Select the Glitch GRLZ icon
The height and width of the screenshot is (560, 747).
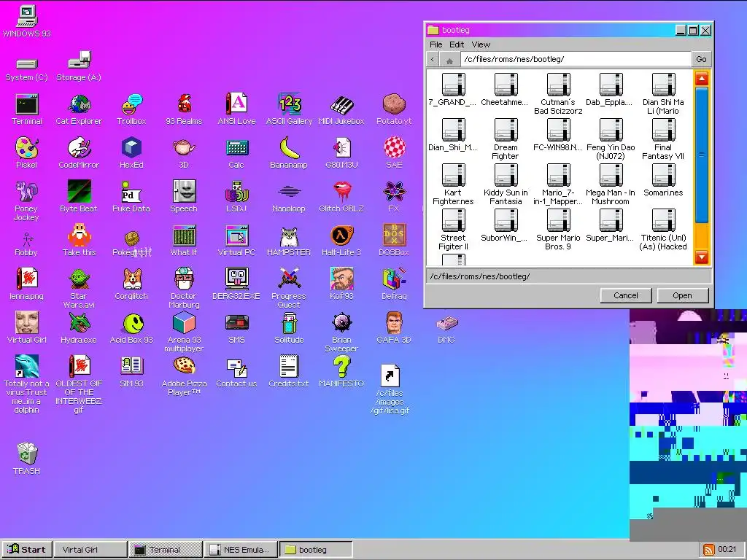click(341, 197)
